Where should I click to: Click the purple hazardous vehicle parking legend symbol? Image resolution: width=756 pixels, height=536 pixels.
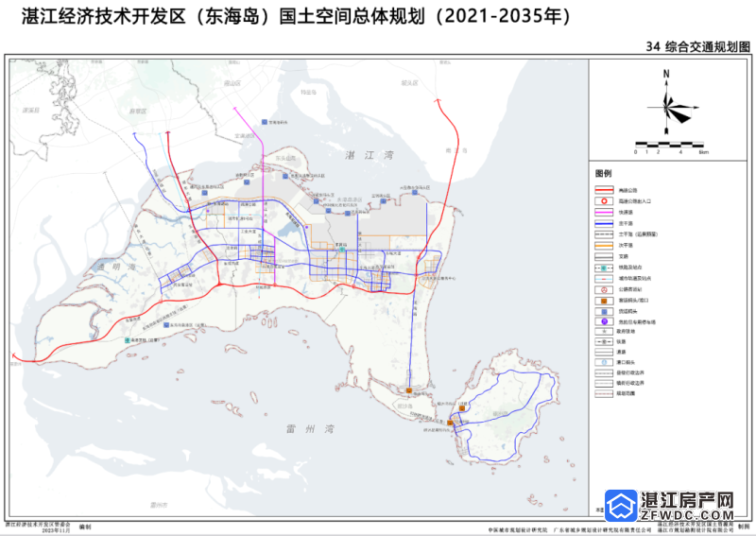(x=604, y=321)
